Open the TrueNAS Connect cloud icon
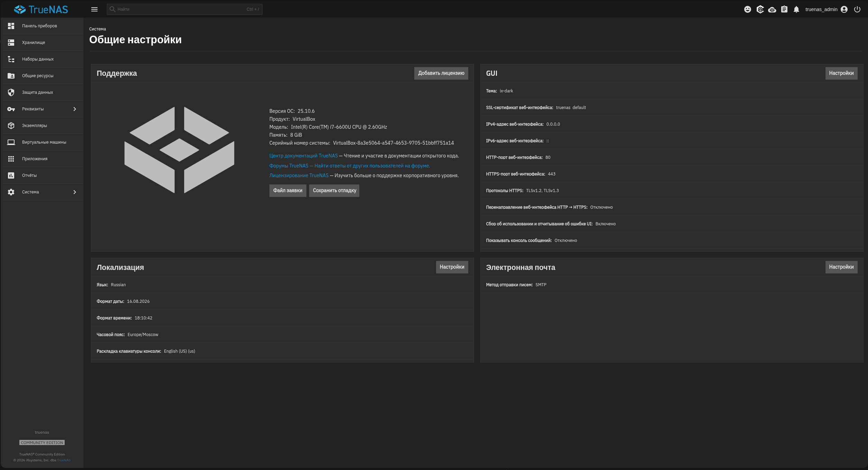This screenshot has height=470, width=868. click(x=772, y=9)
